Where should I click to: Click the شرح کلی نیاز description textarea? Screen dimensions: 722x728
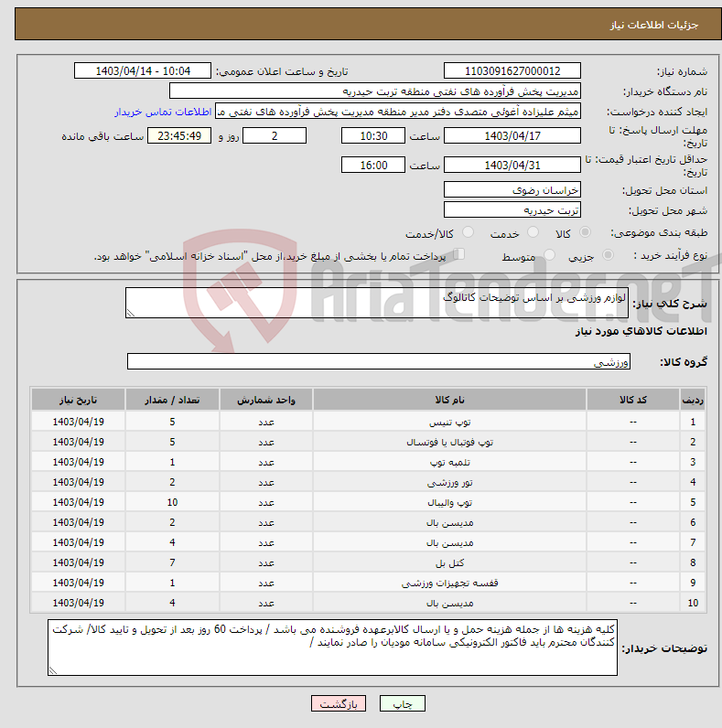point(377,303)
